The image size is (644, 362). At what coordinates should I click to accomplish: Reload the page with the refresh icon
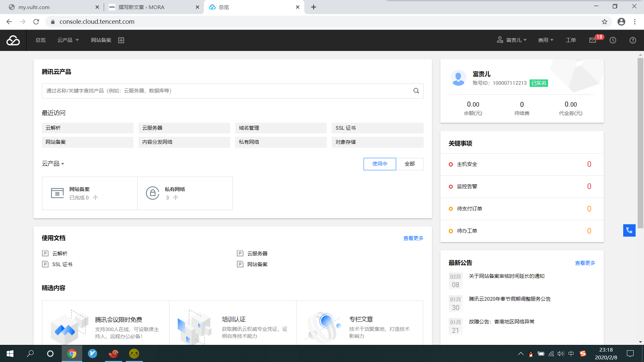coord(36,22)
